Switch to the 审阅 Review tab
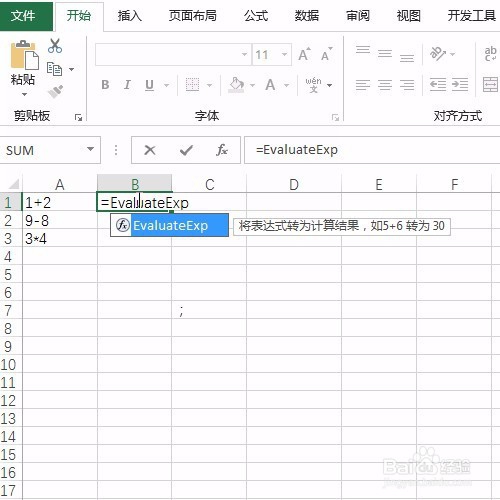The image size is (500, 500). pos(358,16)
